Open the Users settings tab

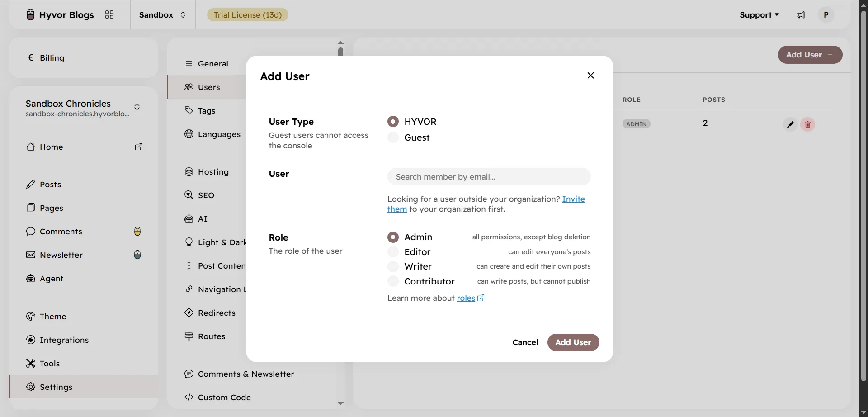207,87
